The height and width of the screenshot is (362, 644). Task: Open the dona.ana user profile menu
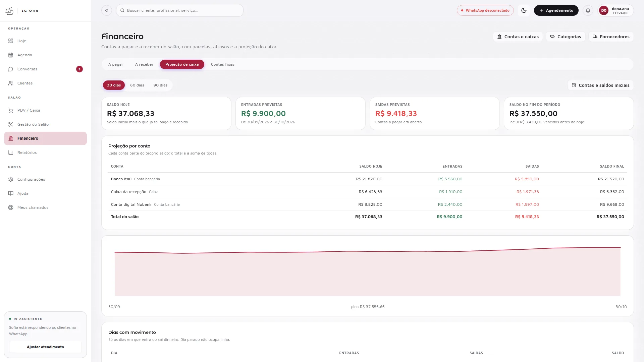click(x=615, y=10)
